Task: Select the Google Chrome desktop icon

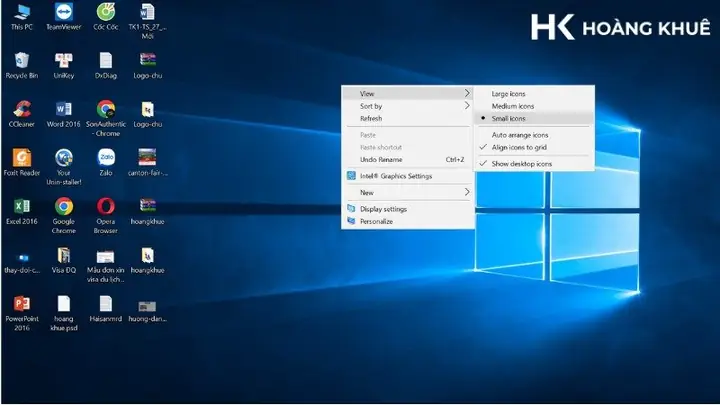Action: tap(63, 216)
